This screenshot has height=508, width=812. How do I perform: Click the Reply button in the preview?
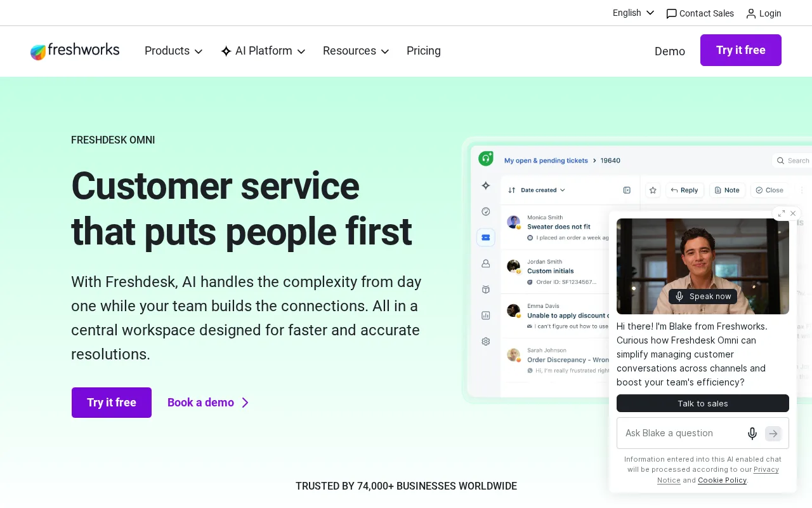pyautogui.click(x=684, y=190)
